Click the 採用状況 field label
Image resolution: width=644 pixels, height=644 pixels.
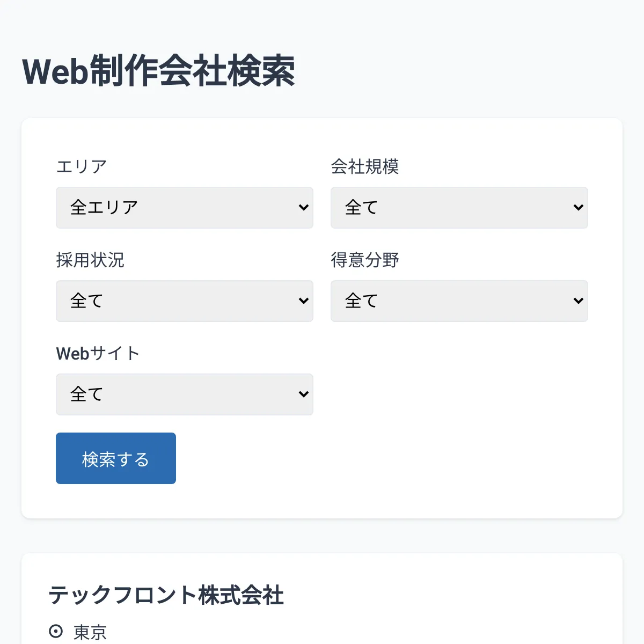point(90,260)
